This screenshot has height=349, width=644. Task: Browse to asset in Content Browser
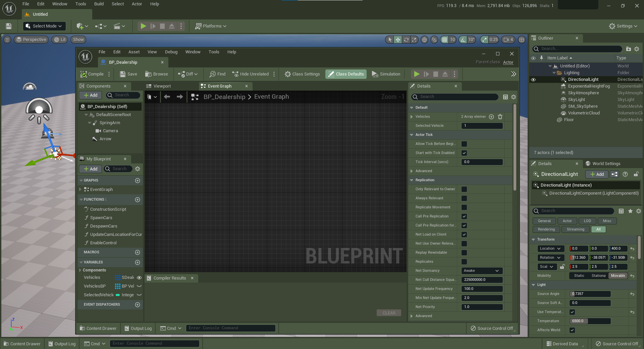[157, 74]
